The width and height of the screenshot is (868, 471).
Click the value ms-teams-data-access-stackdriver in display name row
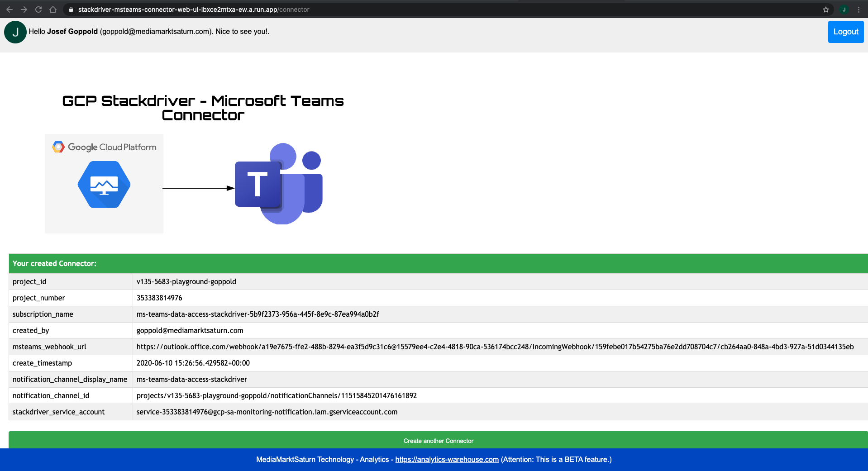point(192,379)
